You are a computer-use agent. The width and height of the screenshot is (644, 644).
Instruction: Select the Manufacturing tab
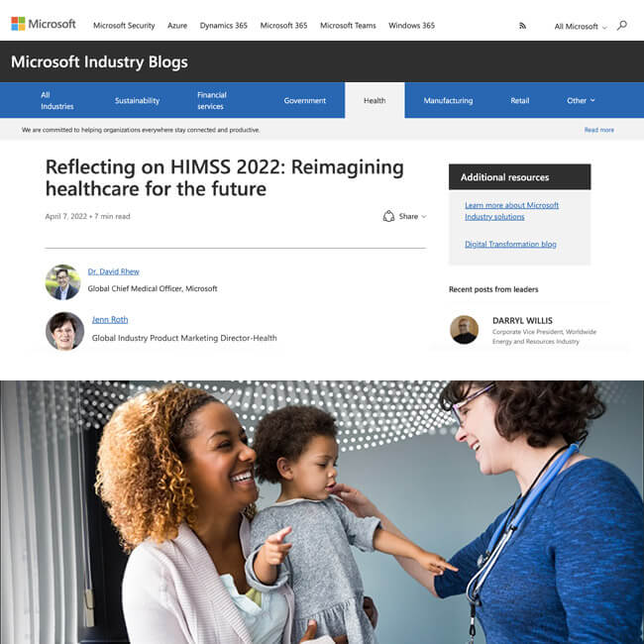point(448,100)
